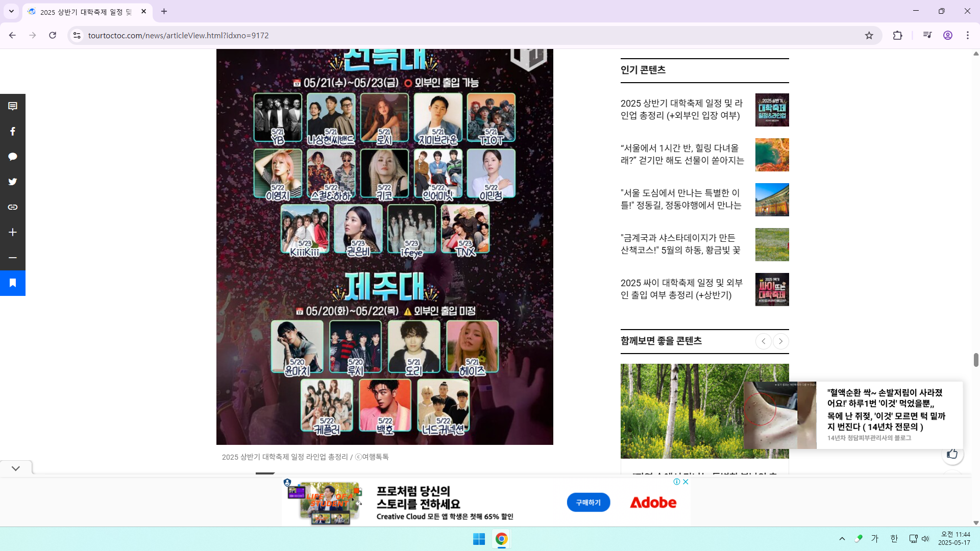Click the 구매하기 button in Adobe ad
This screenshot has width=980, height=551.
coord(588,503)
